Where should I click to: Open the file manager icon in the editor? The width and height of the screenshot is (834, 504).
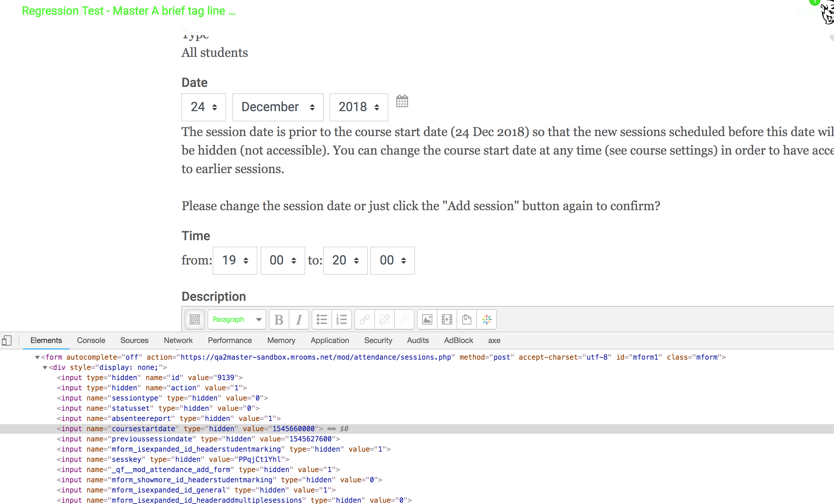(467, 319)
